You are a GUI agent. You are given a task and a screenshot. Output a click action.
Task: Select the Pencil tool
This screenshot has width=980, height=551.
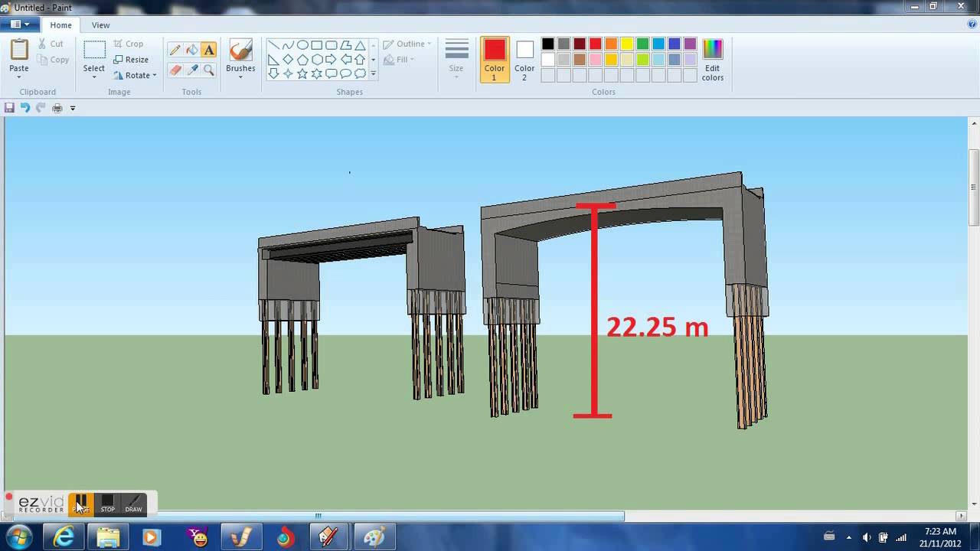click(175, 50)
